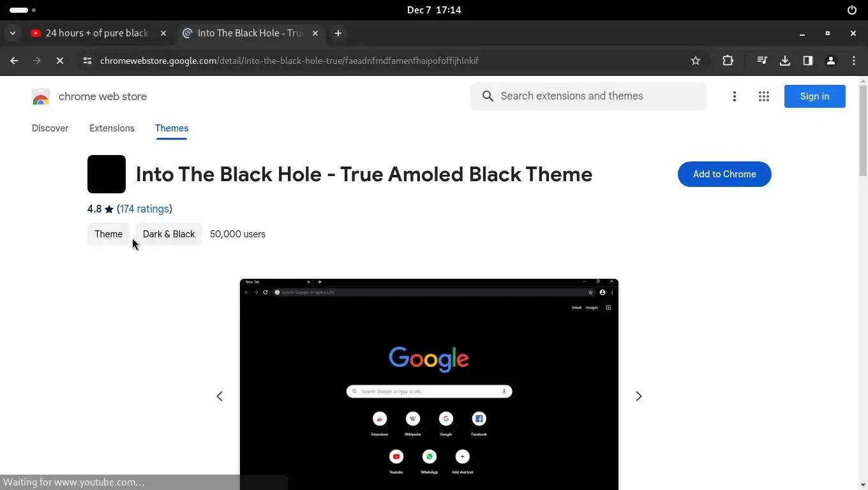
Task: Go back to the previous page
Action: pyautogui.click(x=14, y=61)
